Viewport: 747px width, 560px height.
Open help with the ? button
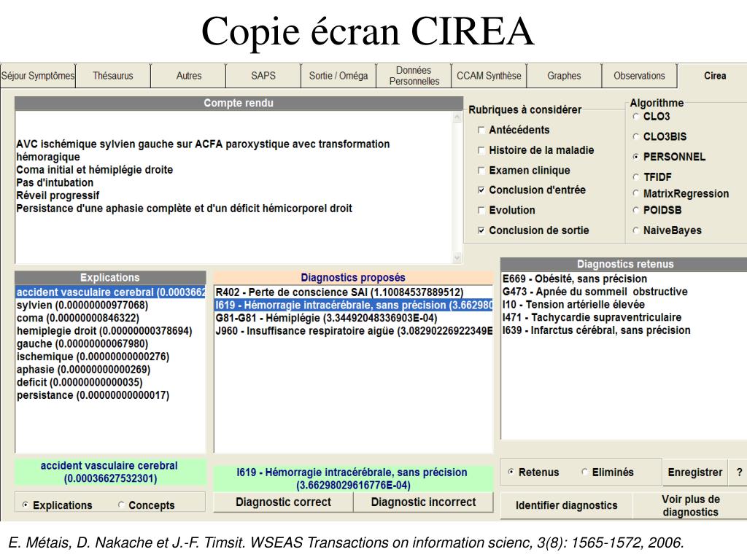click(739, 472)
